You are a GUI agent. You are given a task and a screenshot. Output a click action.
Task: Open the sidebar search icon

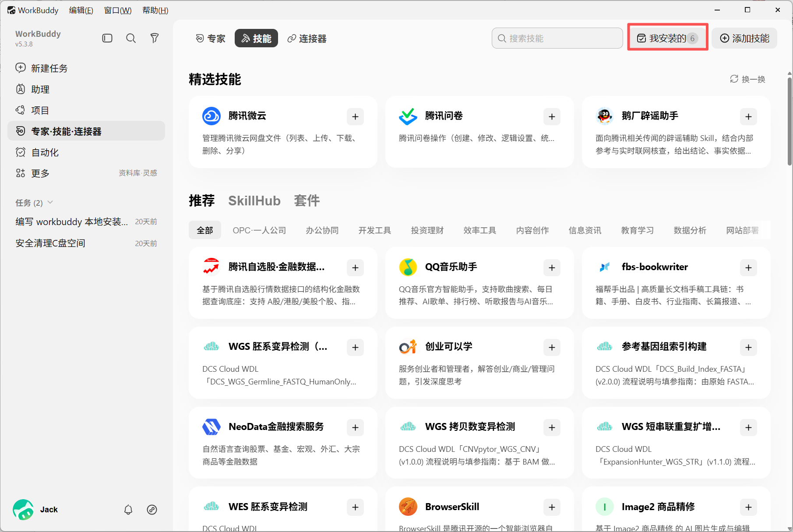point(131,39)
